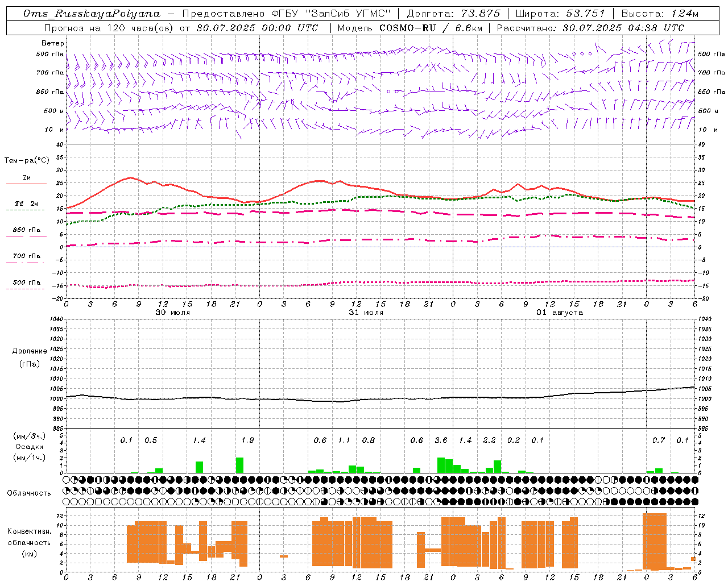Click the station name Oms_RusskayaPolyana
The width and height of the screenshot is (728, 582).
92,14
